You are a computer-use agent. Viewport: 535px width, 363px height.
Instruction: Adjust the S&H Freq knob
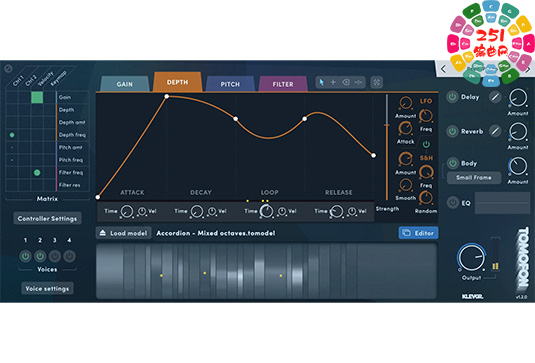click(x=426, y=172)
